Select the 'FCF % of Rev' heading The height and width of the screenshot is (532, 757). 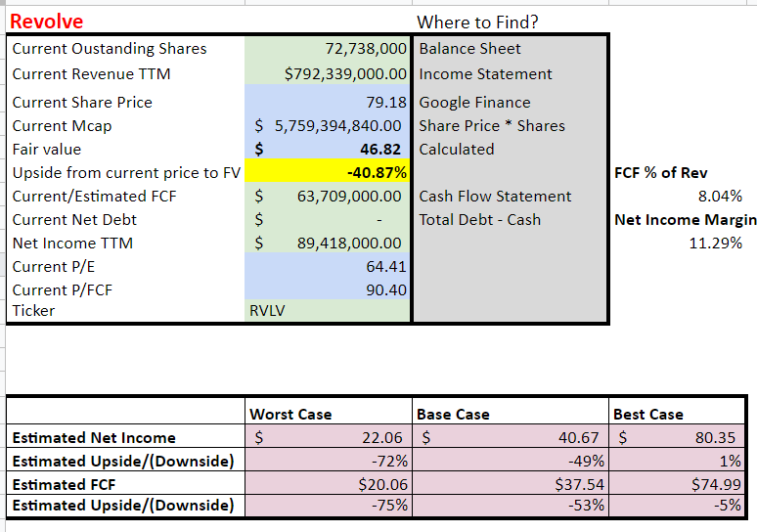660,173
